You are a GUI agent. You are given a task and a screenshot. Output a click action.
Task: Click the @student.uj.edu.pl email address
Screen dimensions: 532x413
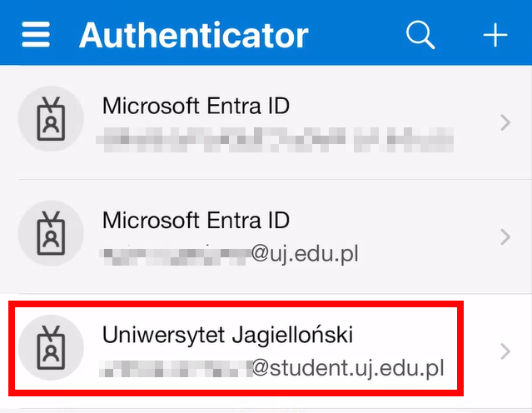coord(271,369)
